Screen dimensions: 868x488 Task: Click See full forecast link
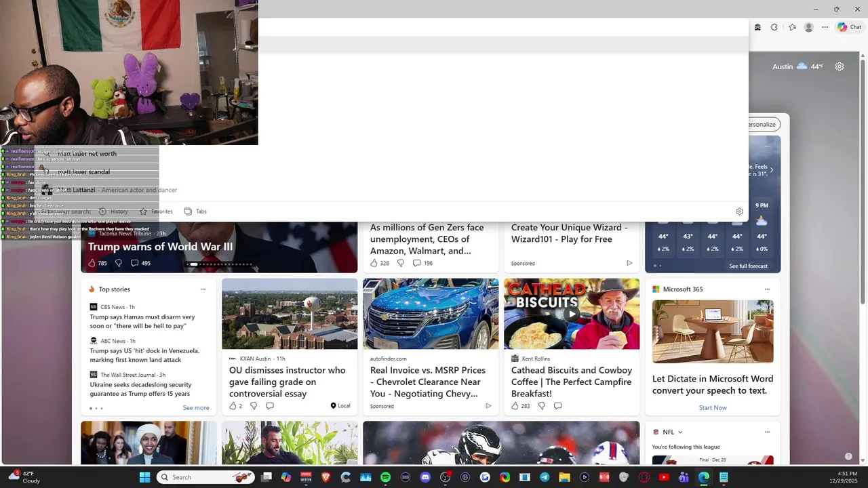click(x=748, y=266)
